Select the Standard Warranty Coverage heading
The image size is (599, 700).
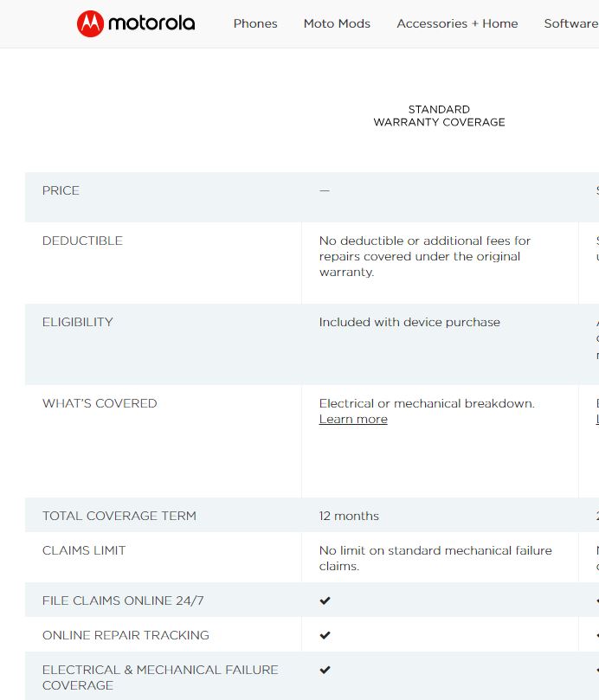point(439,116)
